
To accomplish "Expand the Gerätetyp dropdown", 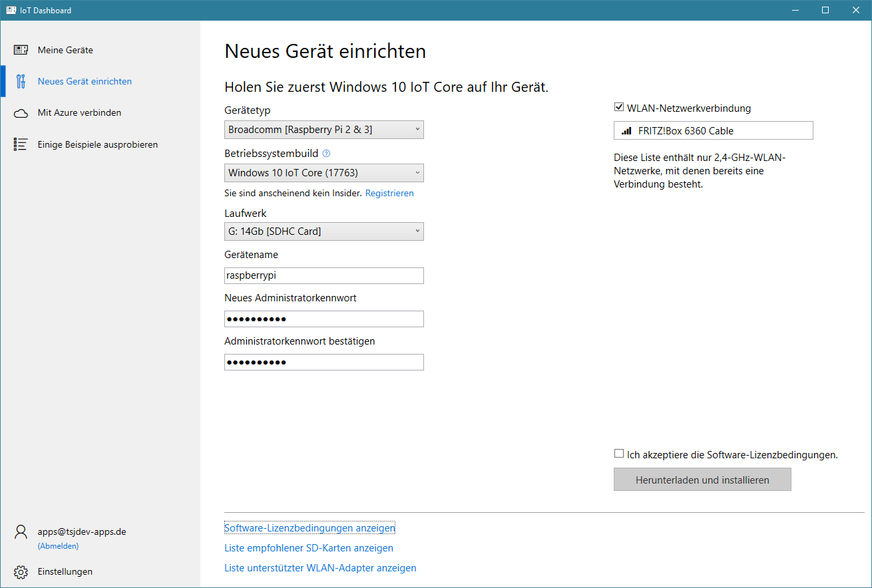I will tap(324, 130).
